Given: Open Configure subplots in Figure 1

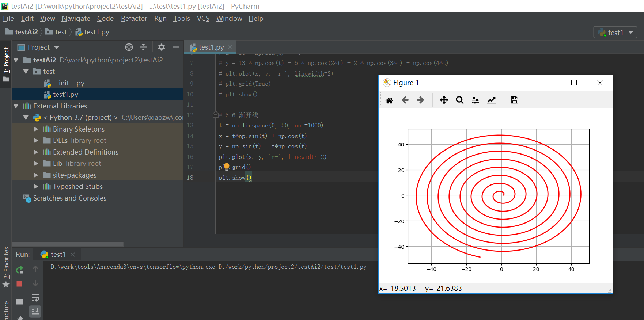Looking at the screenshot, I should click(x=475, y=100).
